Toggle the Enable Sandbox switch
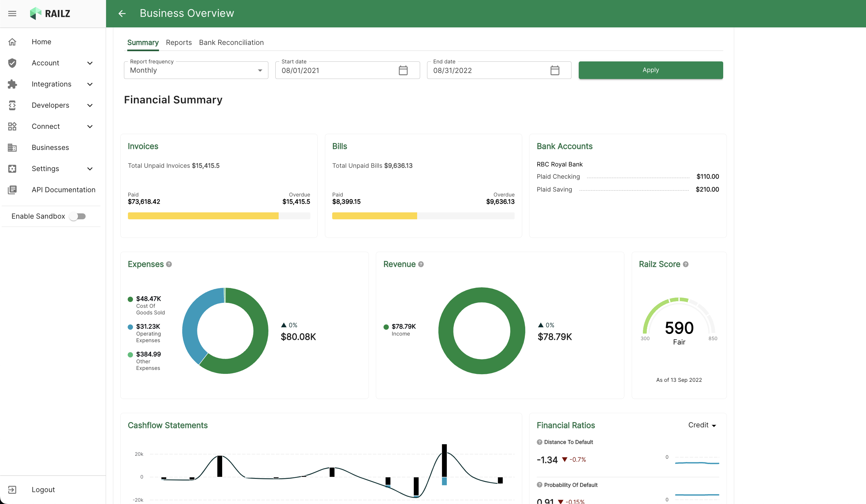This screenshot has height=504, width=866. coord(77,216)
